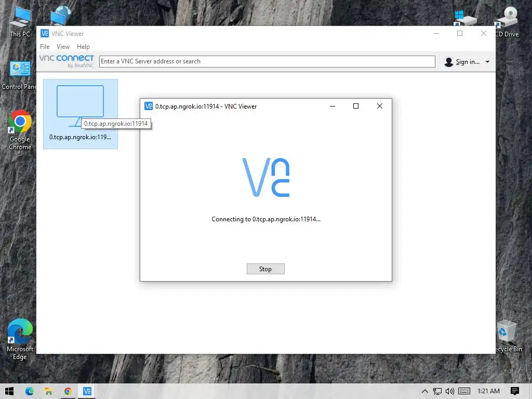
Task: Open the Help menu in VNC Viewer
Action: (x=83, y=46)
